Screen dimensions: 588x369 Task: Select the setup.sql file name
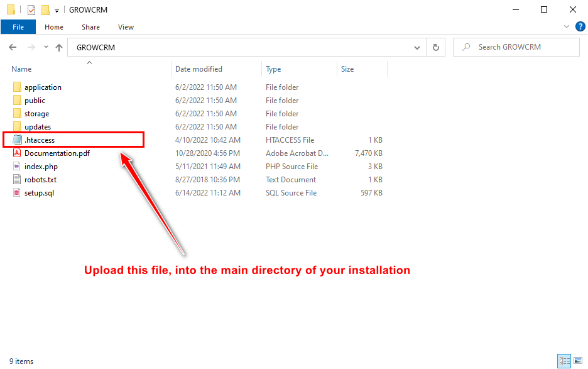click(x=40, y=193)
